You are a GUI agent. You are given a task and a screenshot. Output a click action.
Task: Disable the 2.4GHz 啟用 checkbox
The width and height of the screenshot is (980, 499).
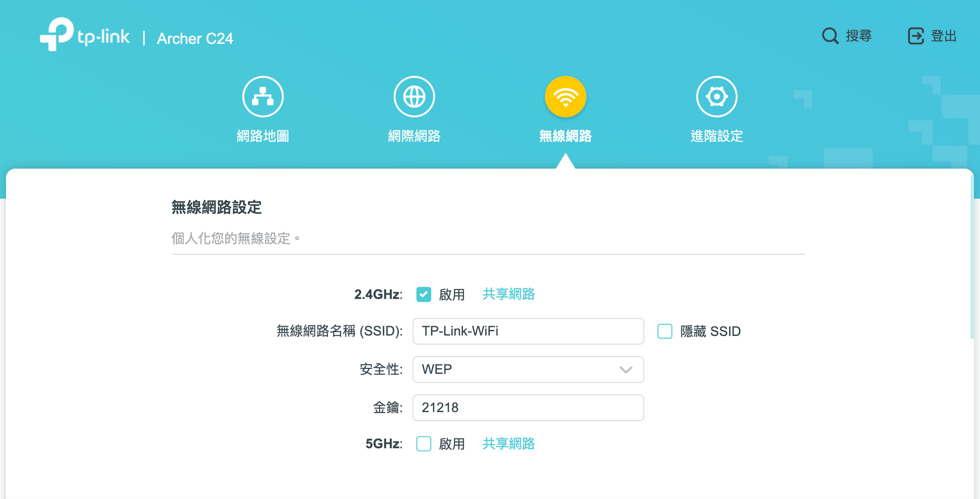(x=423, y=295)
